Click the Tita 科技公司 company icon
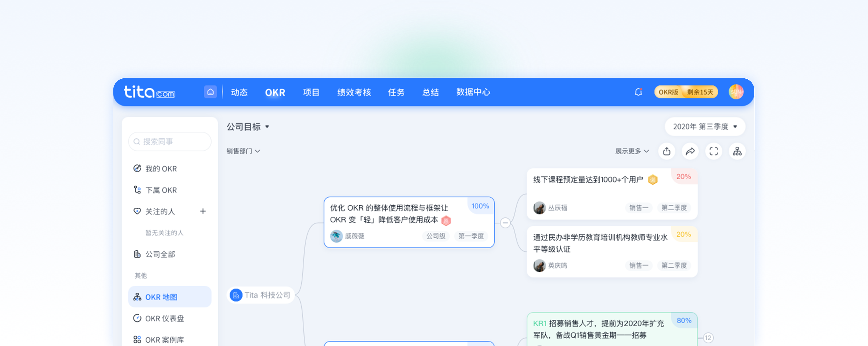Image resolution: width=868 pixels, height=346 pixels. coord(236,295)
